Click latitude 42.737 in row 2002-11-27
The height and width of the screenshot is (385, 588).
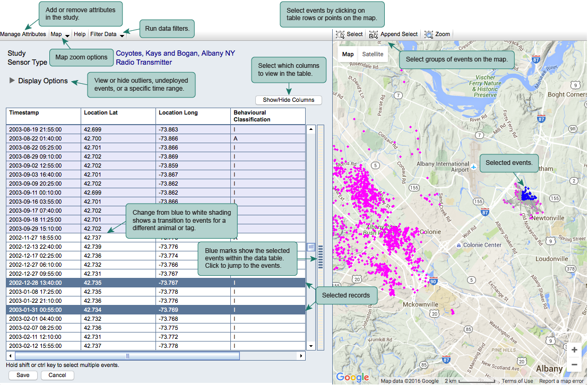point(92,238)
